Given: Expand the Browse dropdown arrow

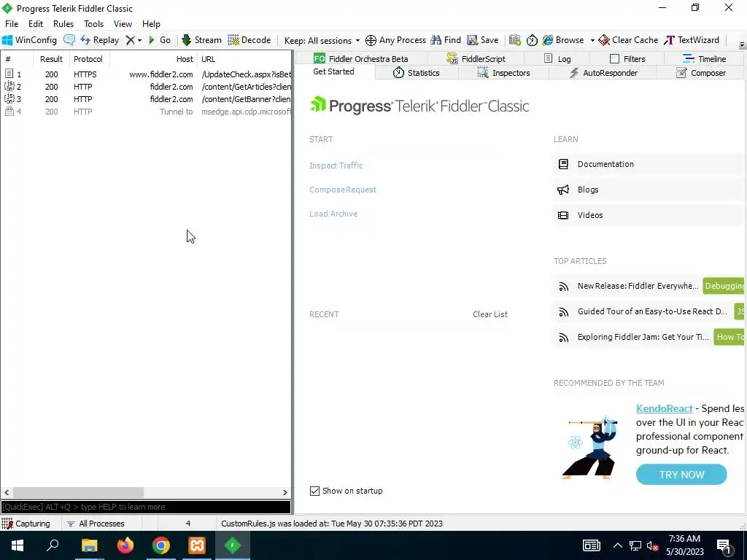Looking at the screenshot, I should 592,41.
